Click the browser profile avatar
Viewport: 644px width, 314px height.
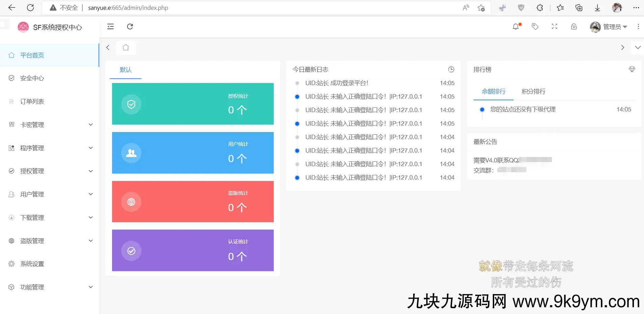coord(617,7)
